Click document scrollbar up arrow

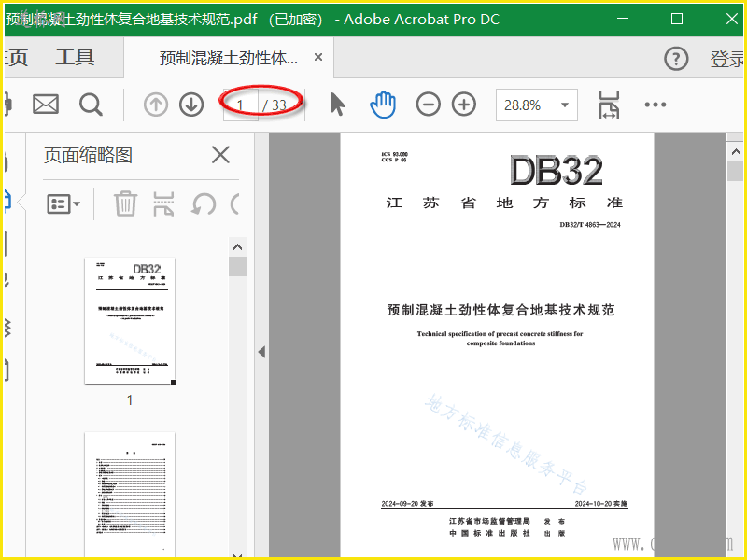pos(736,152)
